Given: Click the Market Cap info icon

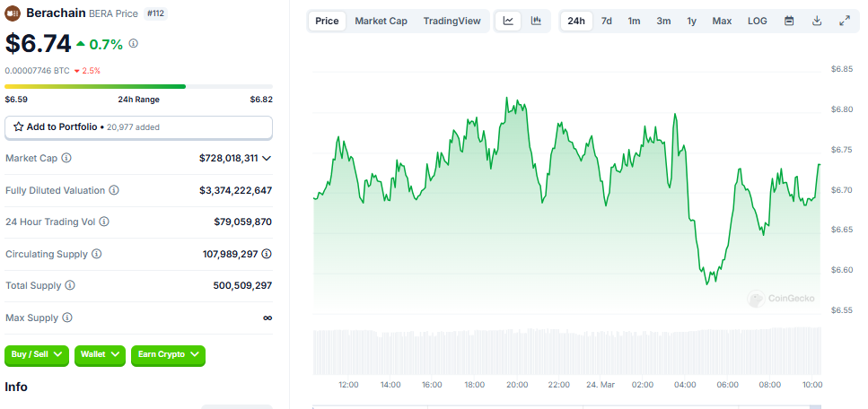Looking at the screenshot, I should coord(66,158).
